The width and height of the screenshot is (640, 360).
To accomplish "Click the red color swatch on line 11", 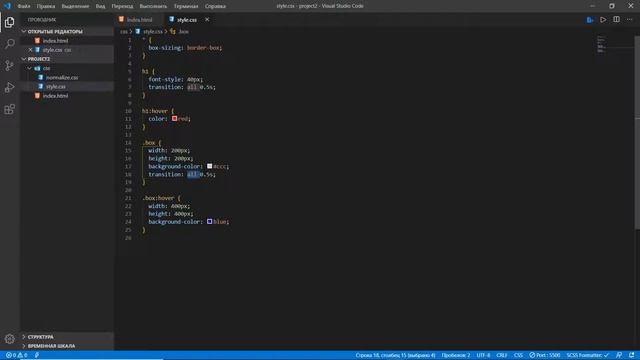I will click(174, 119).
